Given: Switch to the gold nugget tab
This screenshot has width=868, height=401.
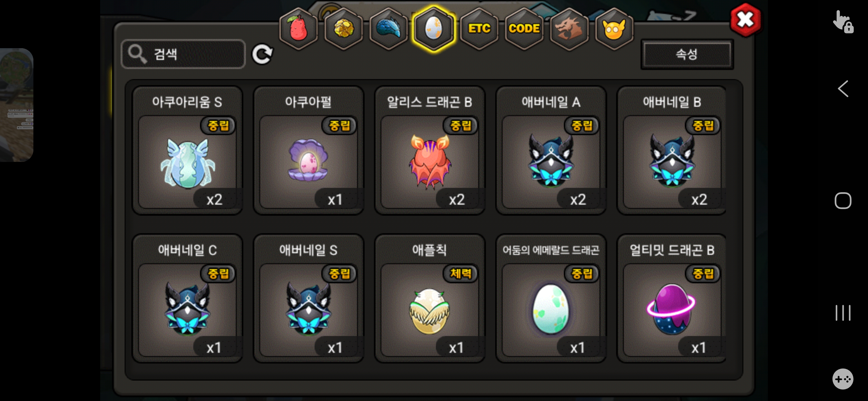Looking at the screenshot, I should pyautogui.click(x=343, y=29).
